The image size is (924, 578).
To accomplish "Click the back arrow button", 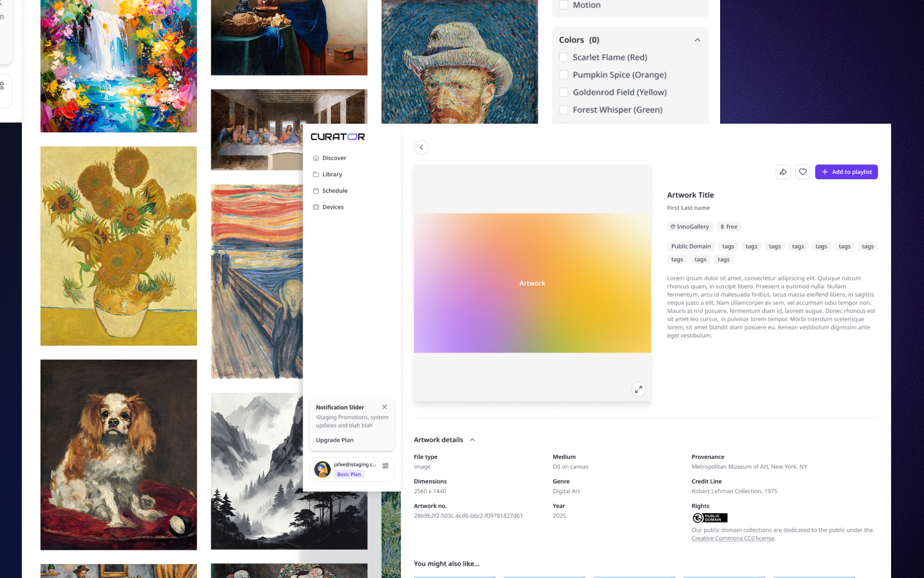I will (x=422, y=147).
